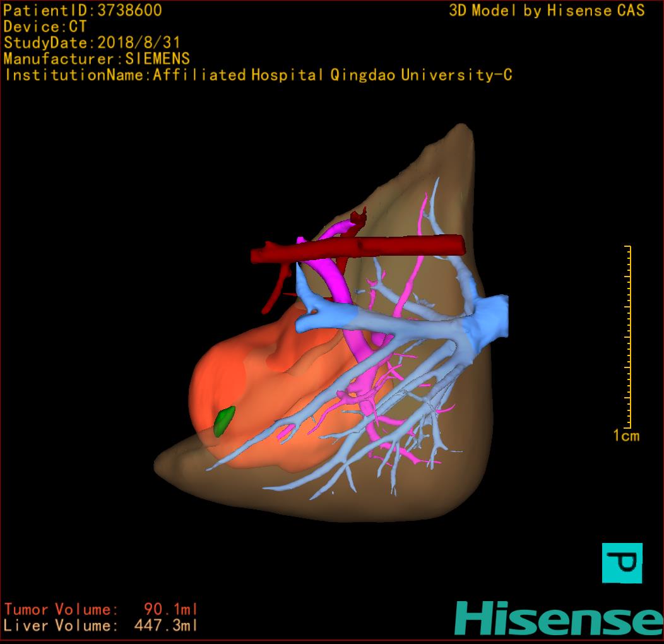The image size is (664, 644).
Task: Click the 1cm scale label
Action: (625, 436)
